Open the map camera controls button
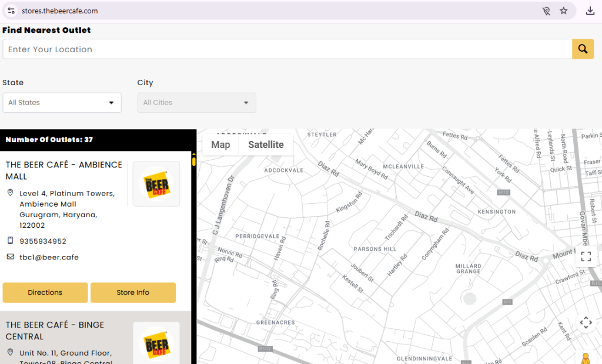The height and width of the screenshot is (364, 602). point(586,322)
